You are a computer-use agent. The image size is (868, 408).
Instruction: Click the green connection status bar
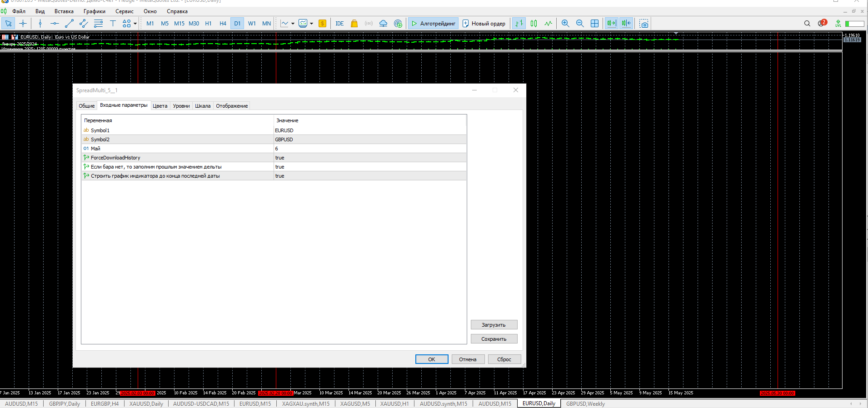click(x=855, y=24)
